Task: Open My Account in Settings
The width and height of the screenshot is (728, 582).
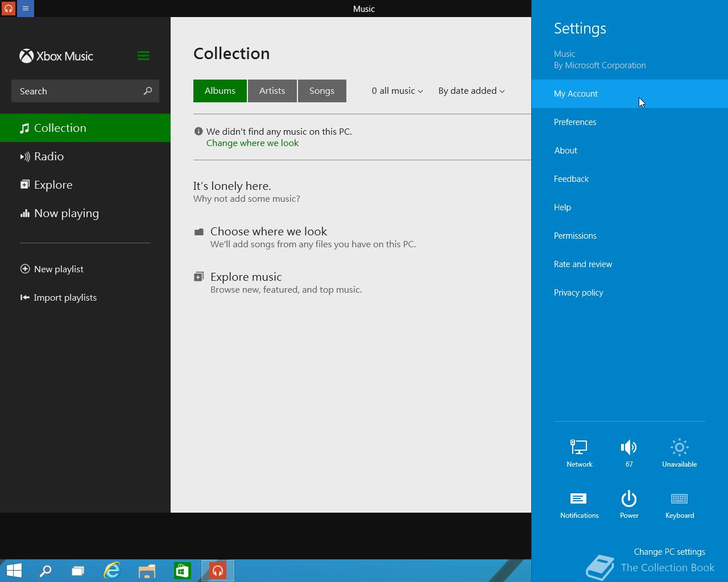Action: click(x=630, y=94)
